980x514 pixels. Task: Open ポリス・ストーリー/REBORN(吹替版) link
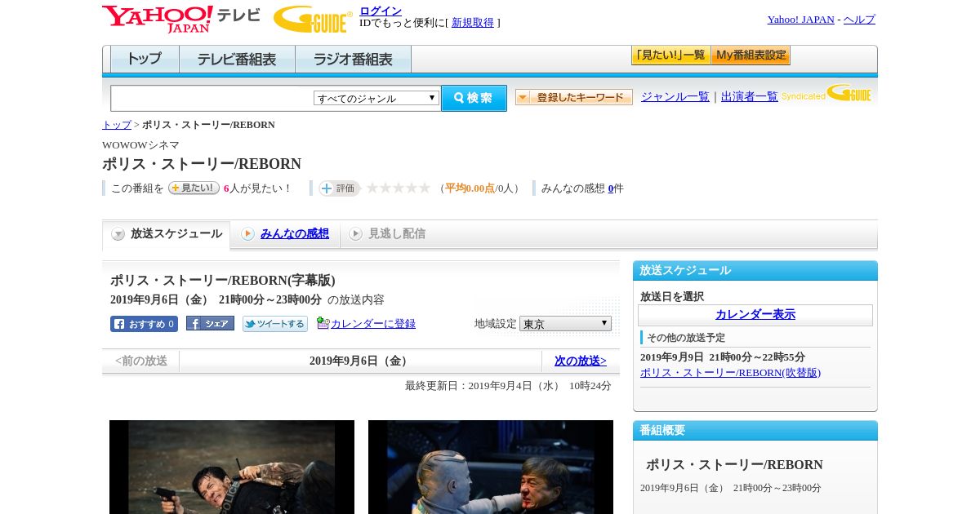click(730, 373)
